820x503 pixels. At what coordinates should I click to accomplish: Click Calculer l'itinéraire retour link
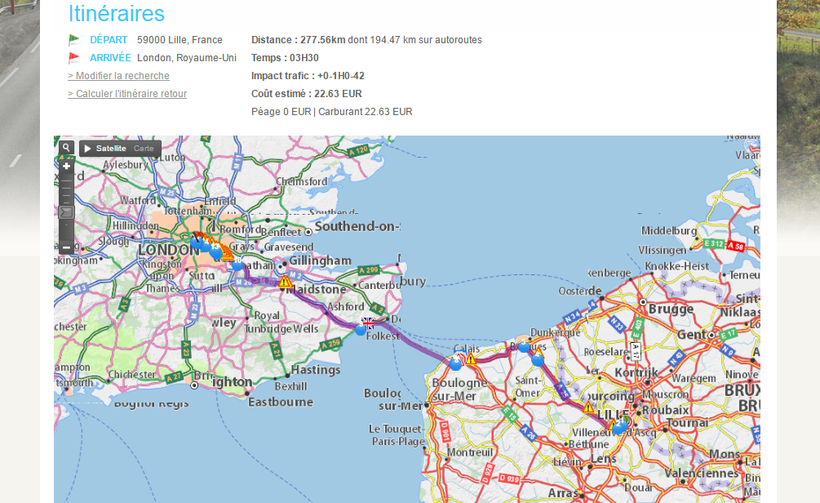pos(127,94)
